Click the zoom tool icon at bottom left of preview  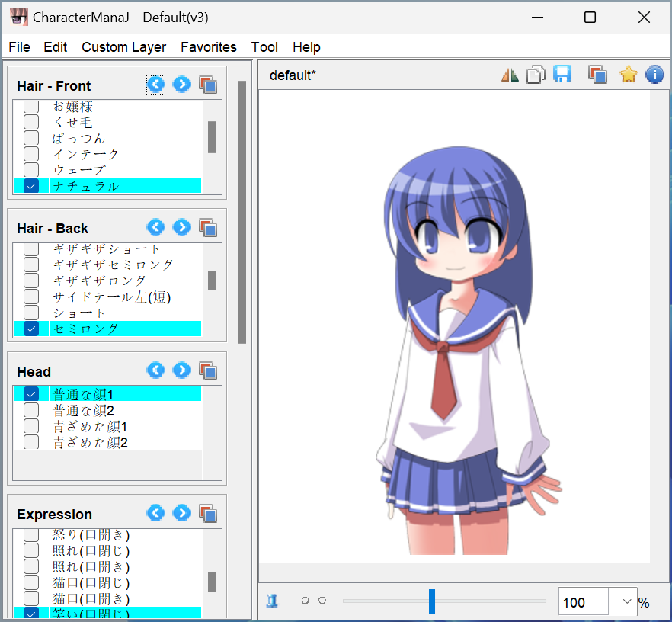pos(272,601)
